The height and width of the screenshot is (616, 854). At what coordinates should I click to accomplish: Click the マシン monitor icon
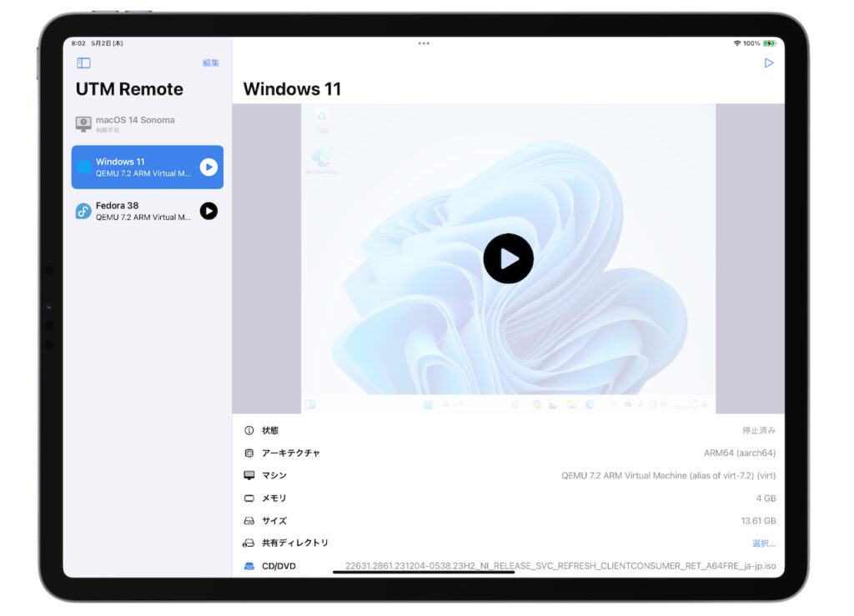250,475
